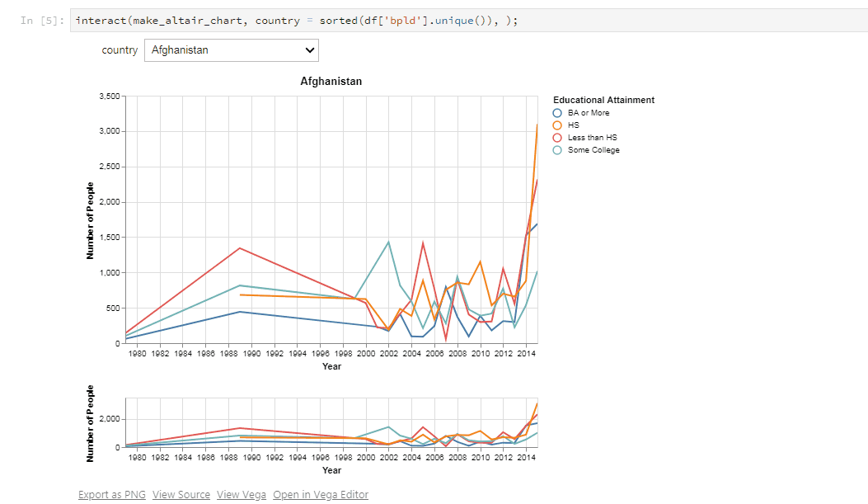Screen dimensions: 868x504
Task: Click Export as PNG link
Action: [112, 495]
